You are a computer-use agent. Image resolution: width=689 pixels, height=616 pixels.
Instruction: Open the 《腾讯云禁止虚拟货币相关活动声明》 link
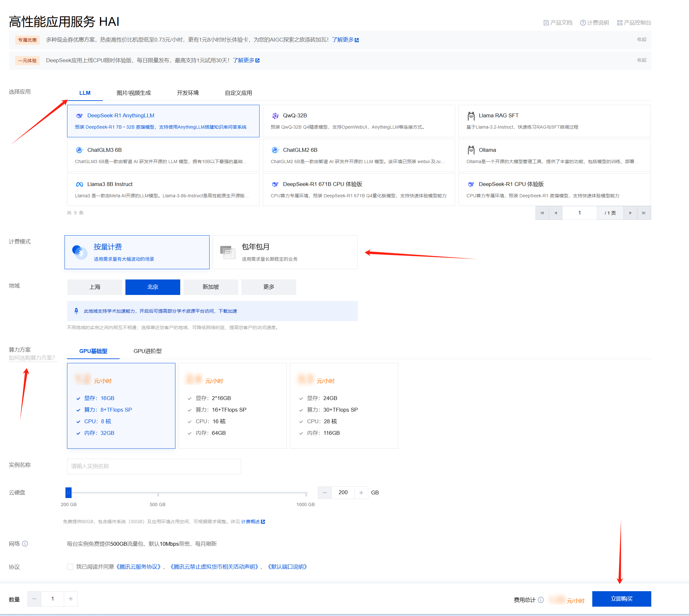point(214,567)
